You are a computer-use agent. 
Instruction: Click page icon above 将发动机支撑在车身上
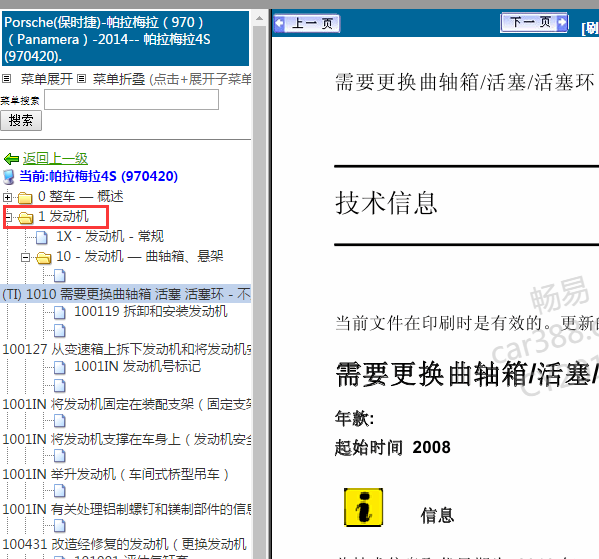click(60, 421)
